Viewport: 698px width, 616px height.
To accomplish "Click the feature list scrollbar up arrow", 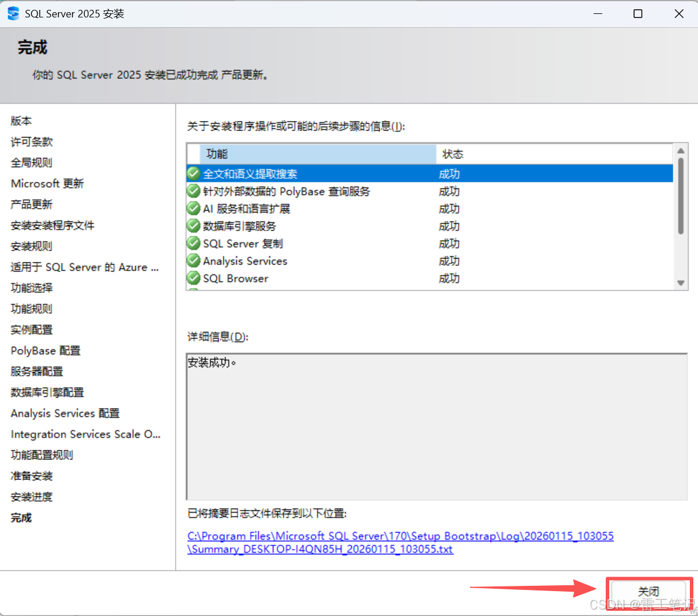I will [681, 151].
